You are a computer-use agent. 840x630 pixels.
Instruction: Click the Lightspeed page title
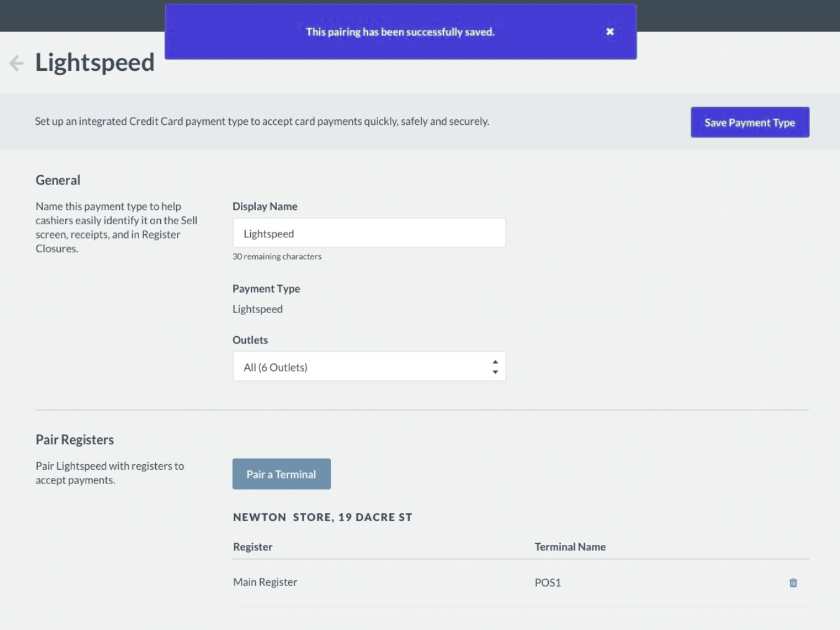95,62
